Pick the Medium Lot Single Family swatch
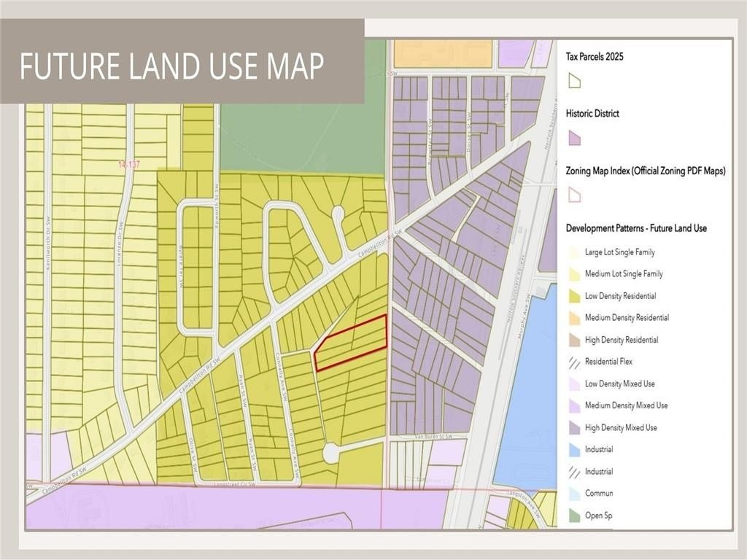The image size is (747, 560). tap(575, 274)
